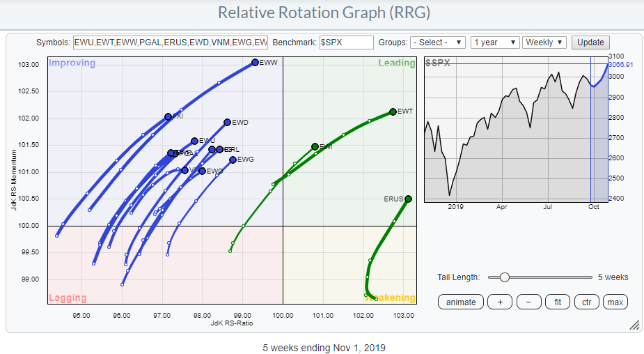Focus the Benchmark $SPX input field

346,43
